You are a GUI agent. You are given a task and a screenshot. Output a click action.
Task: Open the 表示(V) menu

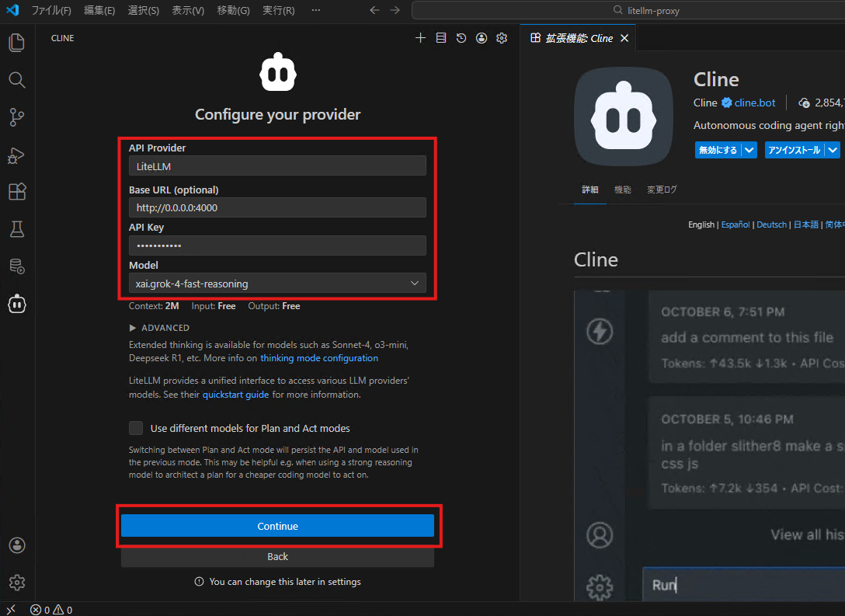point(188,10)
